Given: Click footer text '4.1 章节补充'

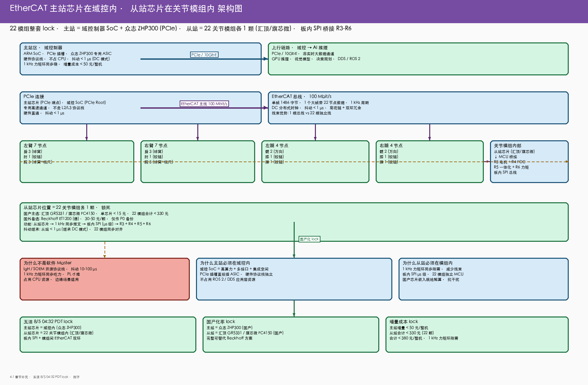Looking at the screenshot, I should [x=19, y=377].
